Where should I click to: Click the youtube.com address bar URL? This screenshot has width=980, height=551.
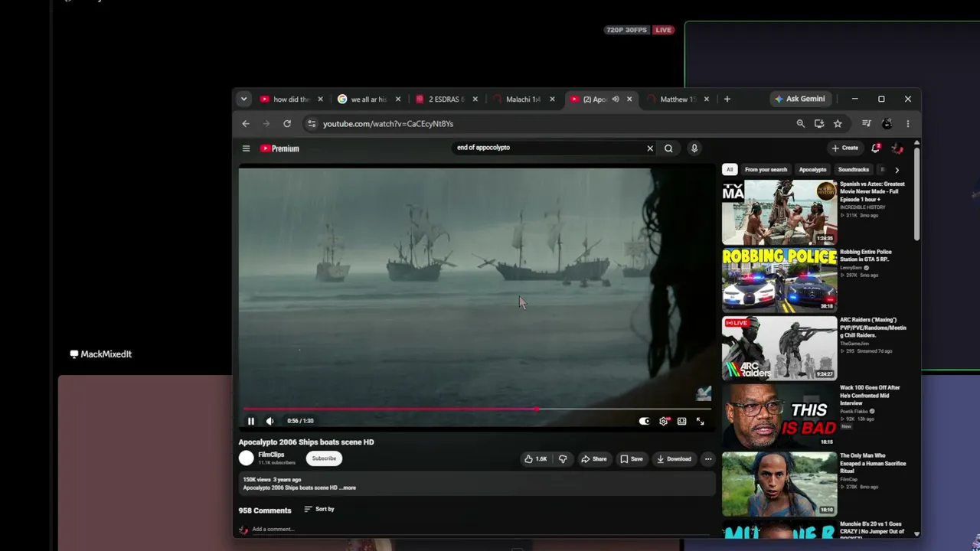[388, 124]
